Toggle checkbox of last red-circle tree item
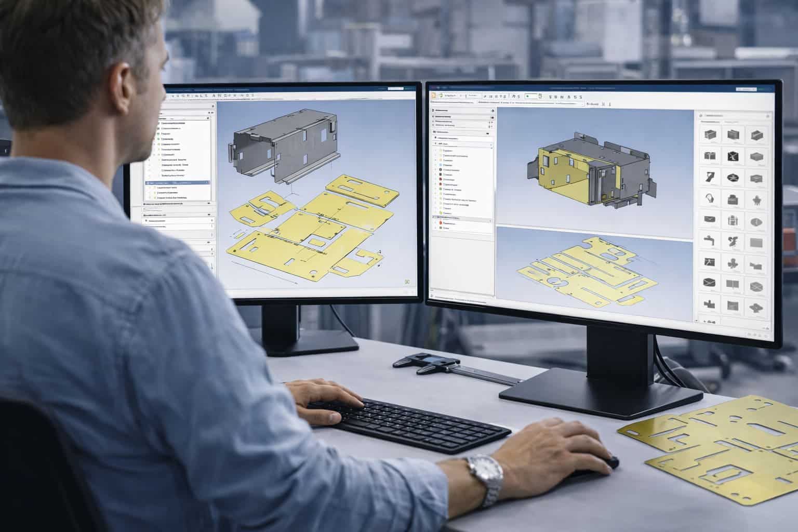Image resolution: width=798 pixels, height=532 pixels. [435, 224]
